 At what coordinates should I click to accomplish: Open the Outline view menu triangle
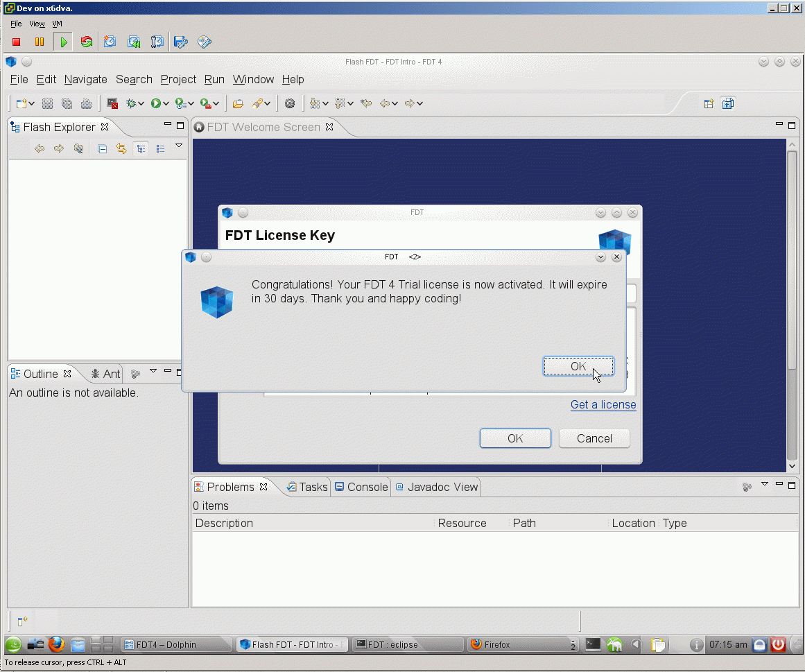[153, 370]
